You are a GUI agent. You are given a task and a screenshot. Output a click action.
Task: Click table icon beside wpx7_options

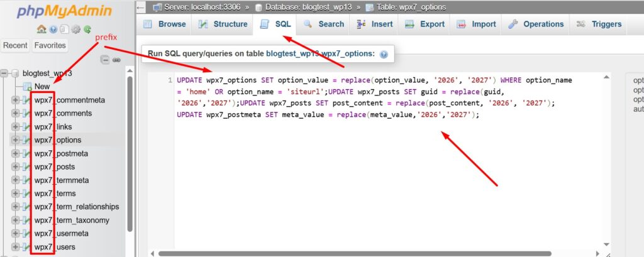[27, 140]
